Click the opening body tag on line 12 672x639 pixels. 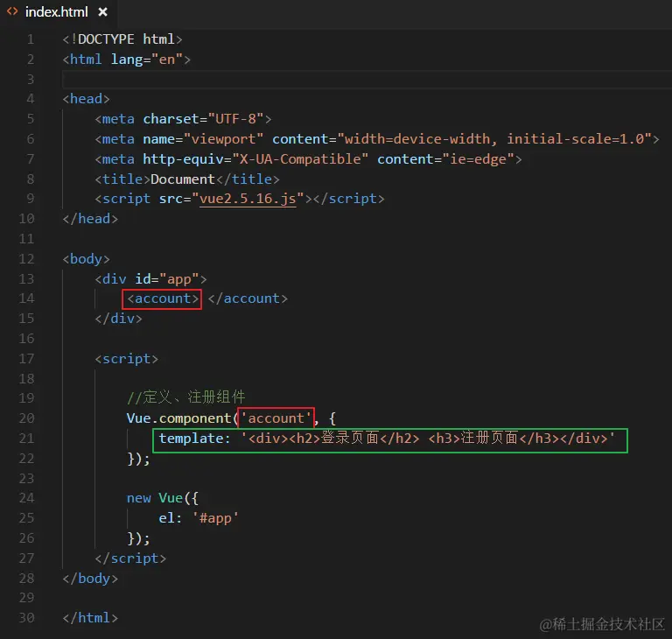tap(86, 259)
